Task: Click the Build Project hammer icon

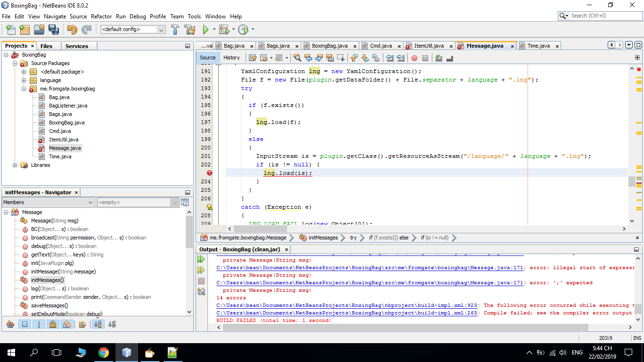Action: 175,29
